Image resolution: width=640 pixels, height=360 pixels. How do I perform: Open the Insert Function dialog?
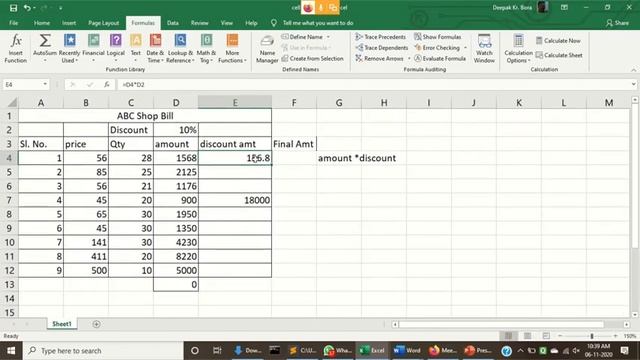(16, 48)
